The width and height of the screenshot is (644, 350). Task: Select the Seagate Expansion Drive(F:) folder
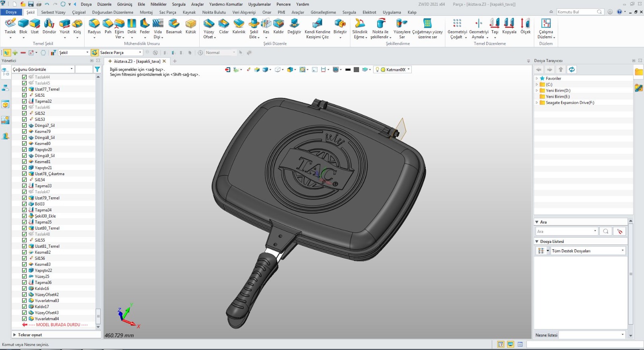570,103
